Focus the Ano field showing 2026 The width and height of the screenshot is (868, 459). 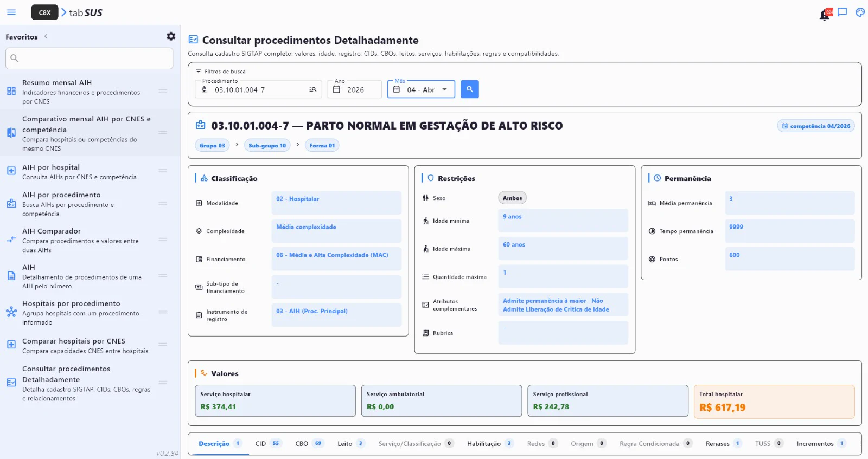click(x=355, y=89)
